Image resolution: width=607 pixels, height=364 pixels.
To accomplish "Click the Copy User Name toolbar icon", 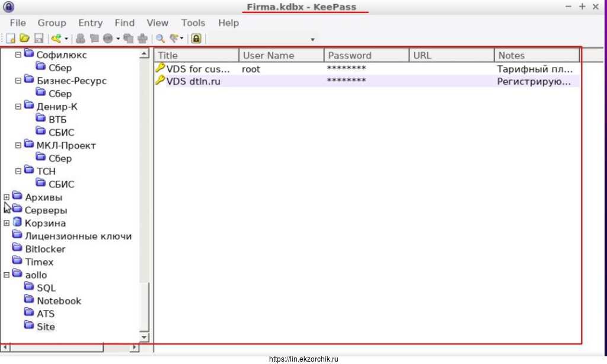I will point(81,39).
